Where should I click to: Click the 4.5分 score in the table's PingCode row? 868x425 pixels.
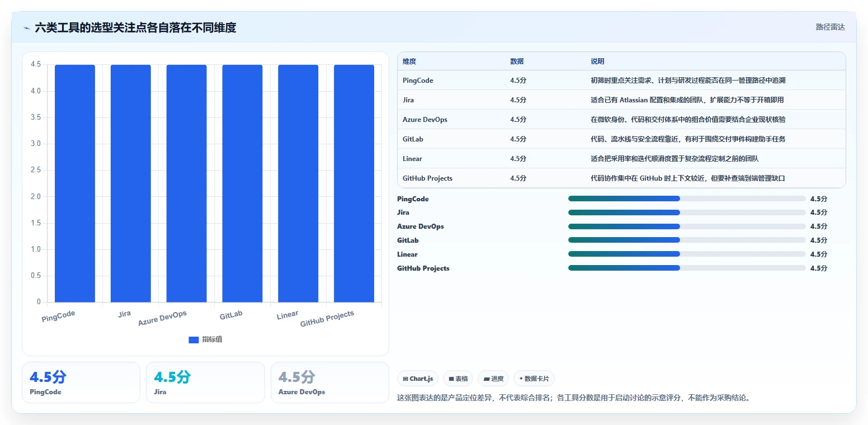point(518,81)
